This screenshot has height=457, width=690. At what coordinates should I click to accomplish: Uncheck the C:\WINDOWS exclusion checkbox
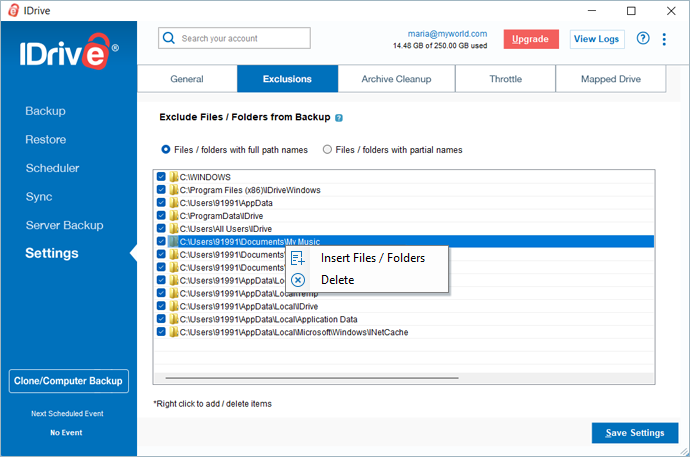pyautogui.click(x=161, y=177)
